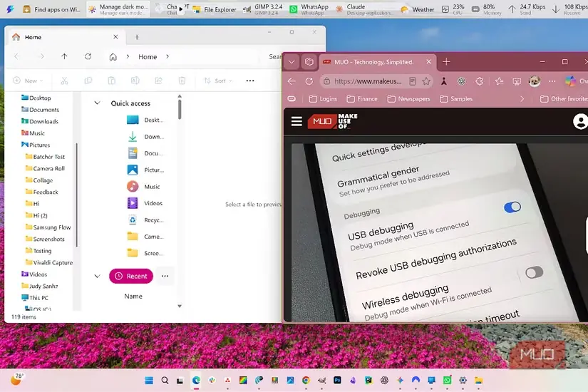
Task: Open the New dropdown in File Explorer
Action: coord(28,81)
